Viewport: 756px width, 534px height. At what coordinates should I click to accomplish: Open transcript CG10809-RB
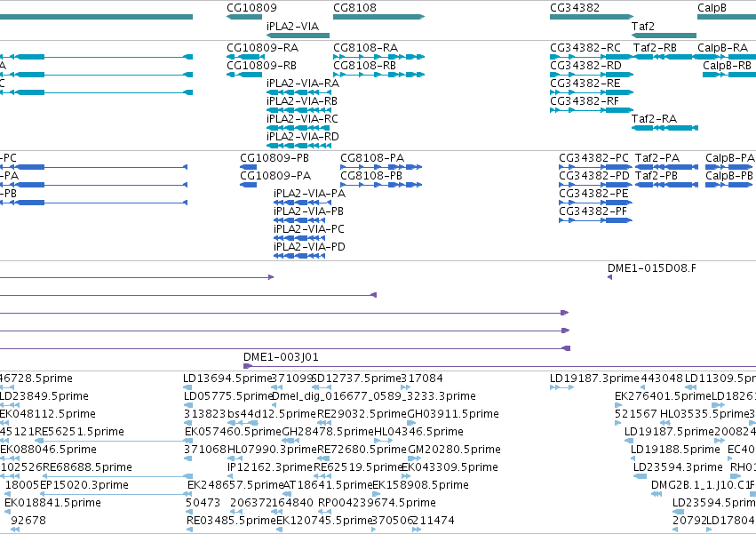(x=261, y=66)
